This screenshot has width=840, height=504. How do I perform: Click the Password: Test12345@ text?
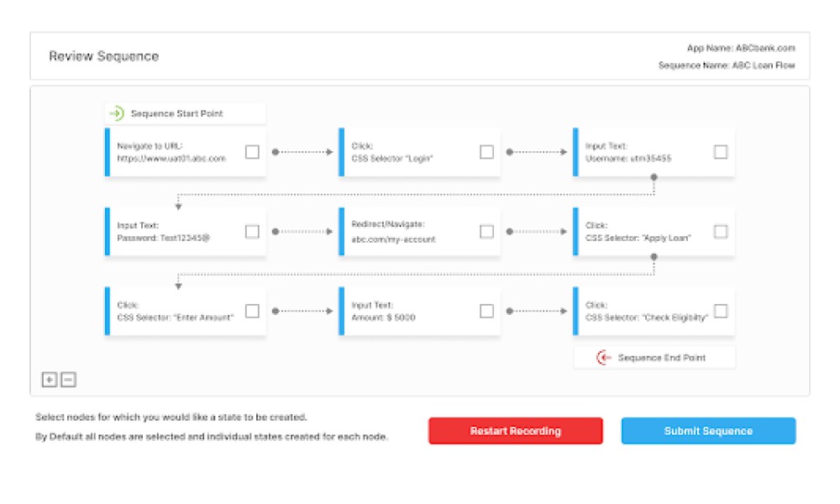[x=164, y=238]
